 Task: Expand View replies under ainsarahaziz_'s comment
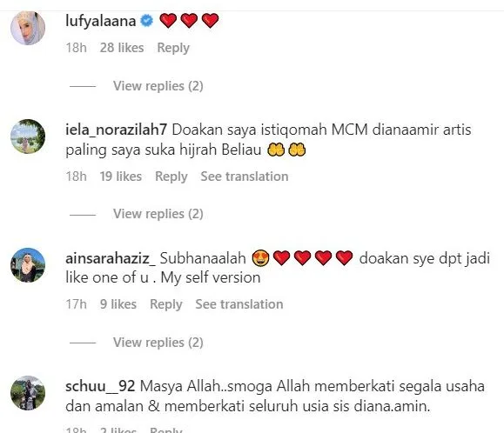click(x=158, y=343)
